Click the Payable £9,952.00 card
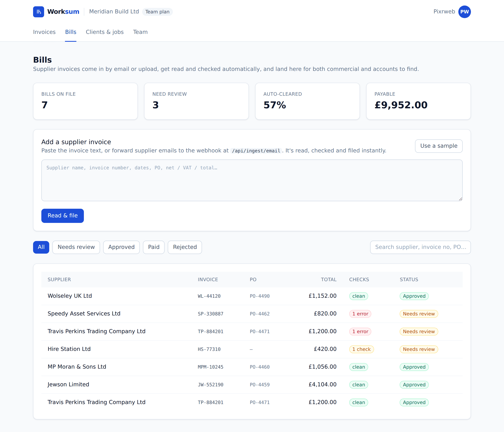This screenshot has height=432, width=504. pos(418,101)
